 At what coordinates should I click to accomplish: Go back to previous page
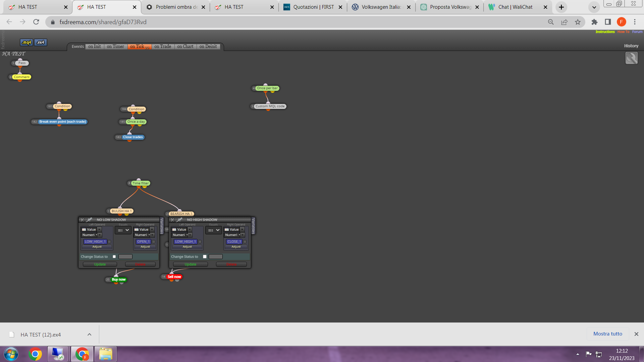[9, 22]
